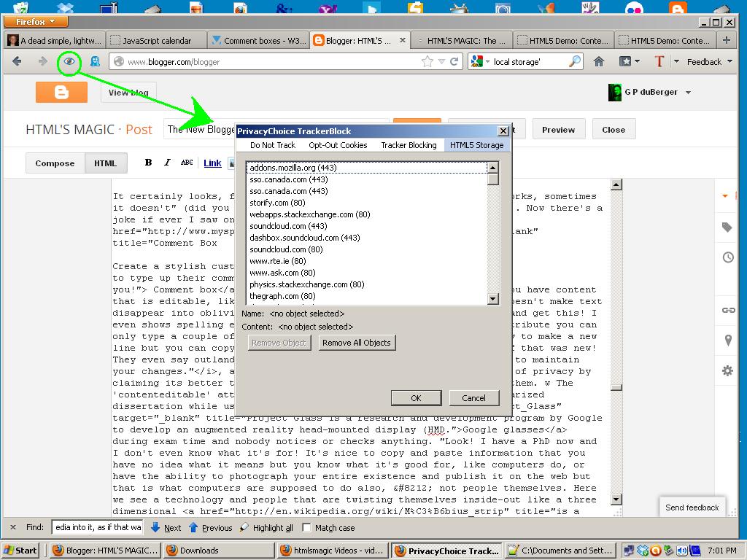The image size is (747, 560).
Task: Open the Feedback dropdown arrow
Action: (x=729, y=61)
